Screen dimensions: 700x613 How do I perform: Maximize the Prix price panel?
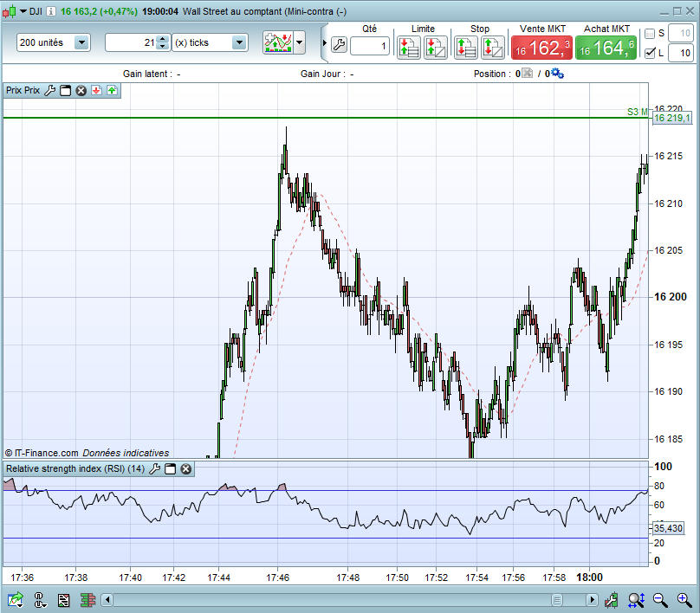[66, 91]
